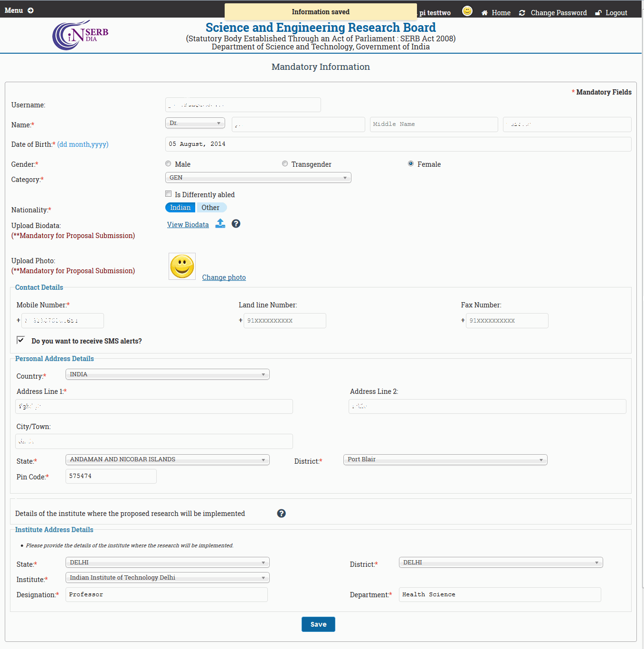Click the Logout icon in top bar
644x649 pixels.
point(598,12)
